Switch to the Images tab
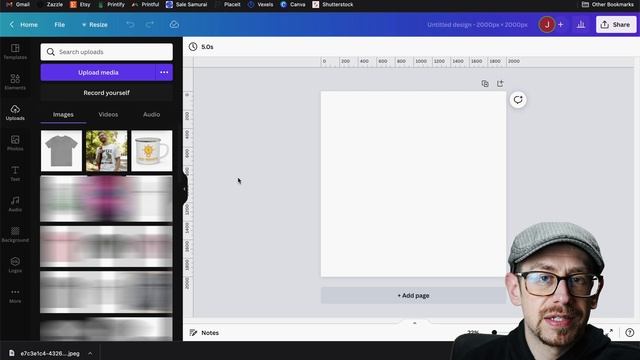Image resolution: width=640 pixels, height=360 pixels. (63, 115)
